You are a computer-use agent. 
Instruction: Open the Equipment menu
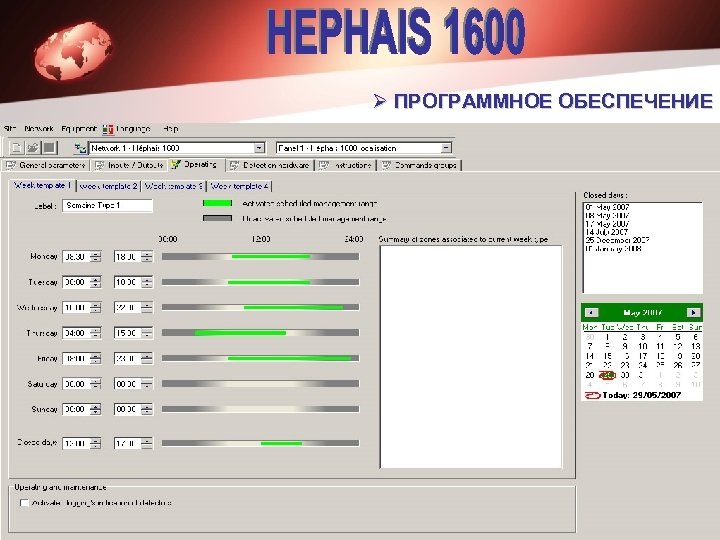[x=79, y=129]
